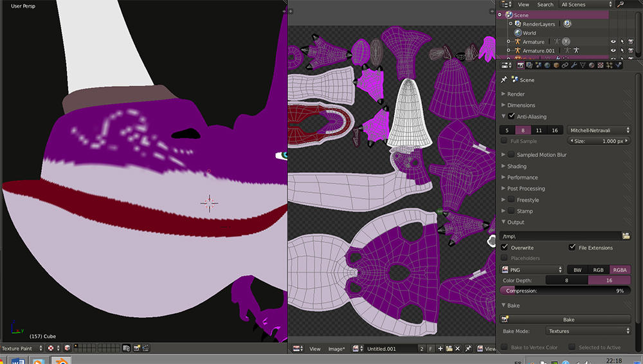Uncheck the Overwrite checkbox
Screen dimensions: 643x364
[504, 248]
